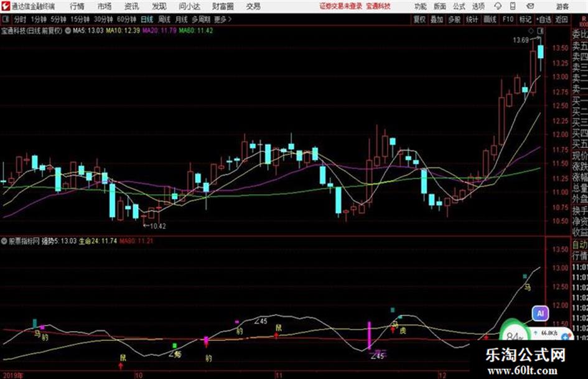The width and height of the screenshot is (588, 379).
Task: Click the 画线 drawing toolbar button
Action: pos(490,19)
